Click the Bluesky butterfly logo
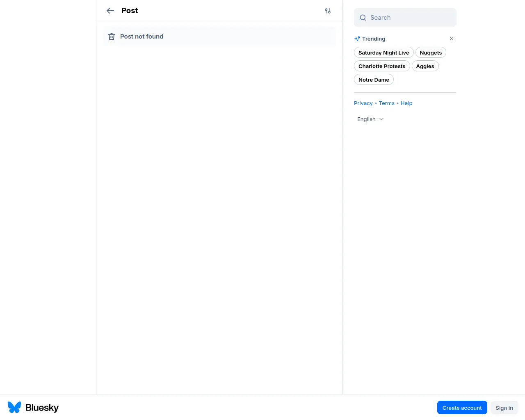This screenshot has width=525, height=420. click(14, 407)
